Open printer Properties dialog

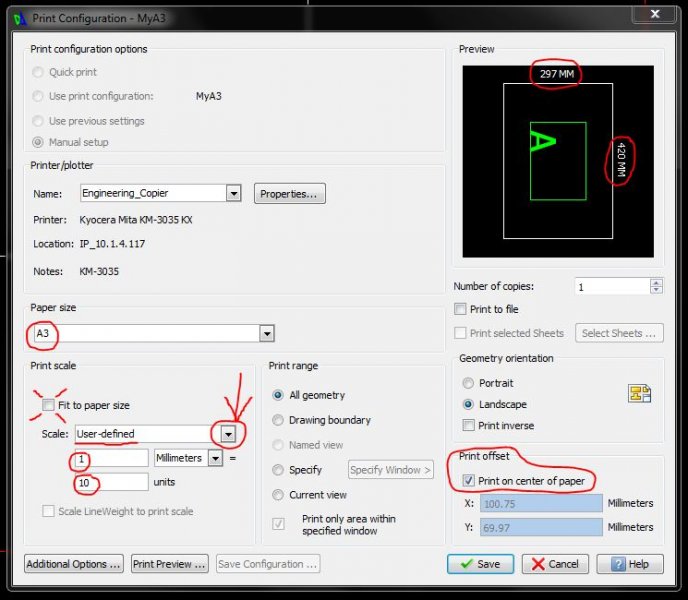coord(290,194)
